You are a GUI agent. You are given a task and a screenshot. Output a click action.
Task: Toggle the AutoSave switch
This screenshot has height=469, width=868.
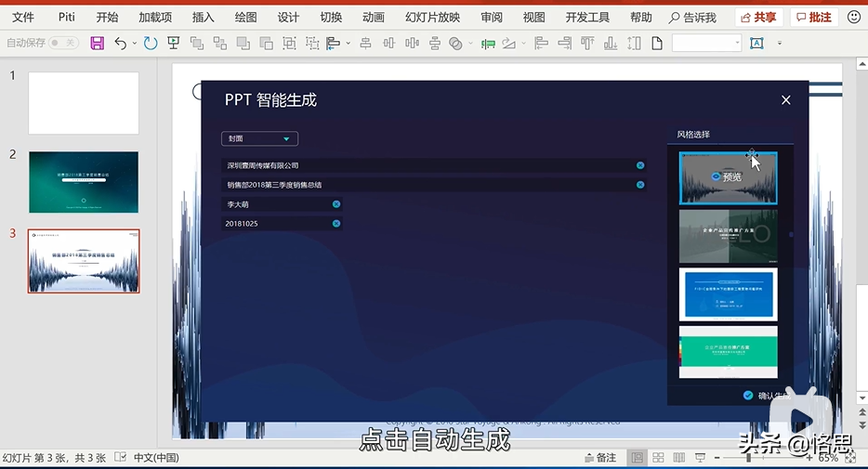click(64, 43)
